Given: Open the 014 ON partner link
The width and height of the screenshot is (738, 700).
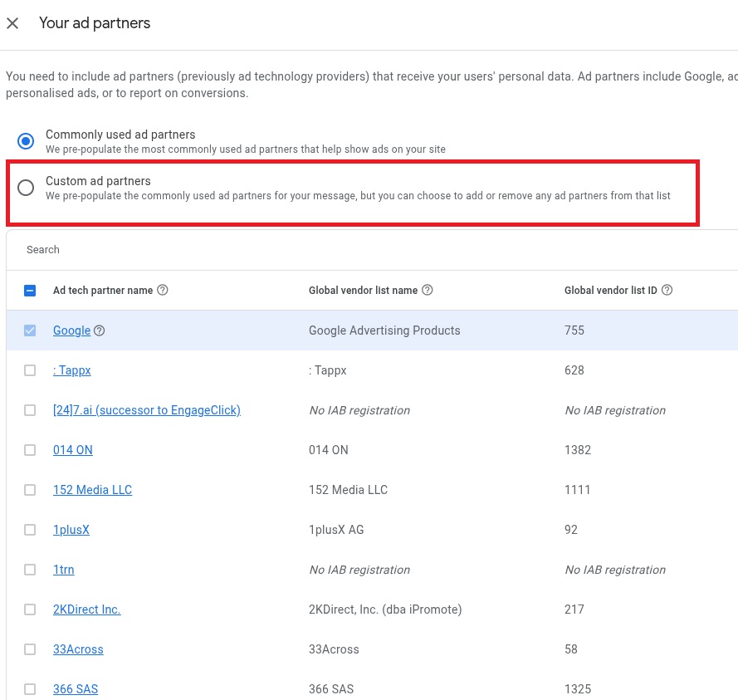Looking at the screenshot, I should tap(73, 450).
